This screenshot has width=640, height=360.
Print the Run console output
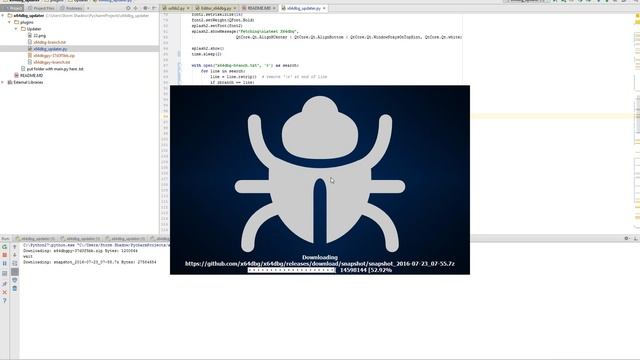[x=15, y=280]
